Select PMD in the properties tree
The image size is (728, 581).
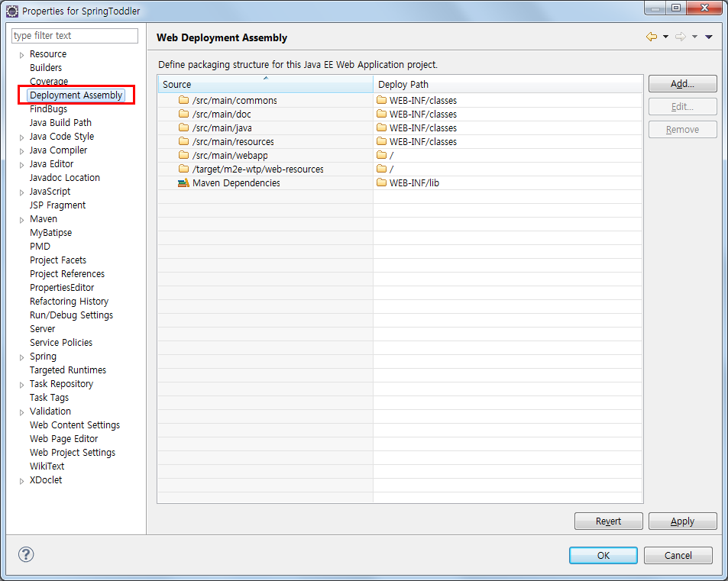(40, 246)
